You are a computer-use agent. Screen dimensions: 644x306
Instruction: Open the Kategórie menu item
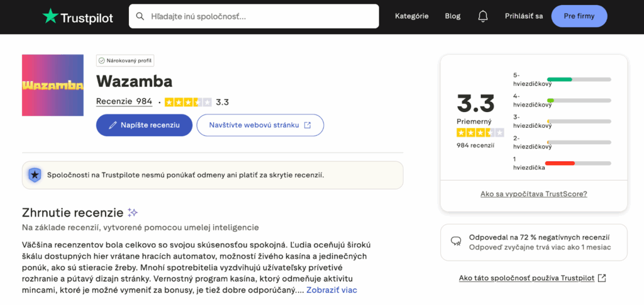411,16
